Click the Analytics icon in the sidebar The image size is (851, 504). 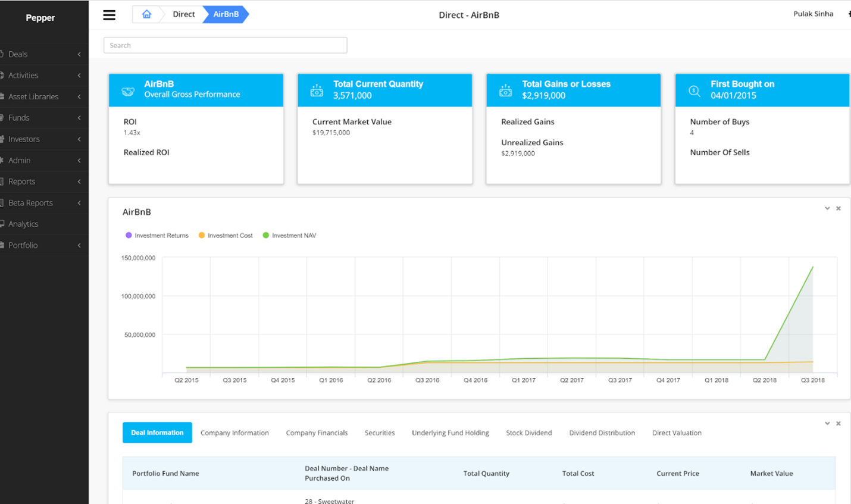point(2,224)
